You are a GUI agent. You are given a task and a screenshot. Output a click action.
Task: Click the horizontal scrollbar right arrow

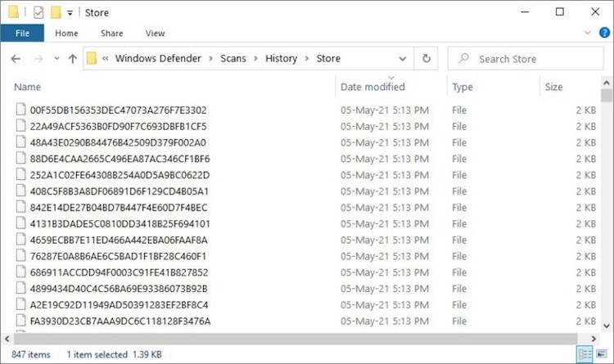[x=594, y=339]
